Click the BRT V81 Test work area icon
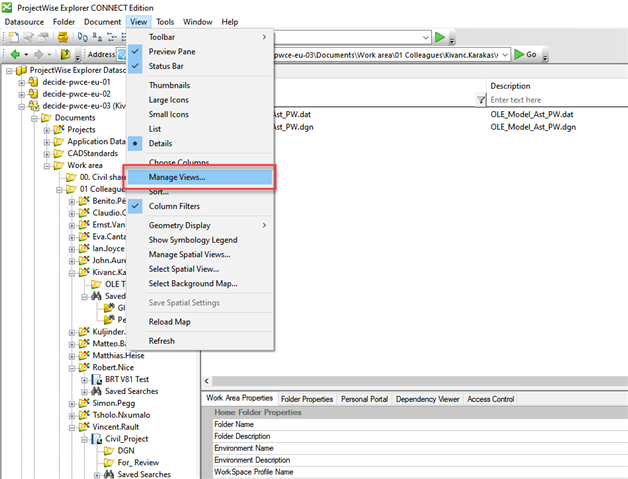The image size is (628, 479). (97, 379)
